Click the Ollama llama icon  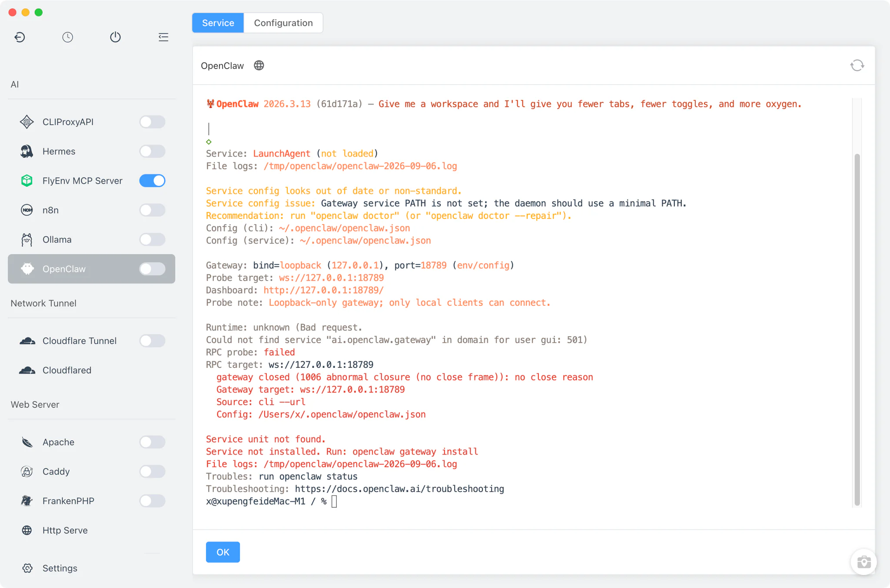coord(27,240)
